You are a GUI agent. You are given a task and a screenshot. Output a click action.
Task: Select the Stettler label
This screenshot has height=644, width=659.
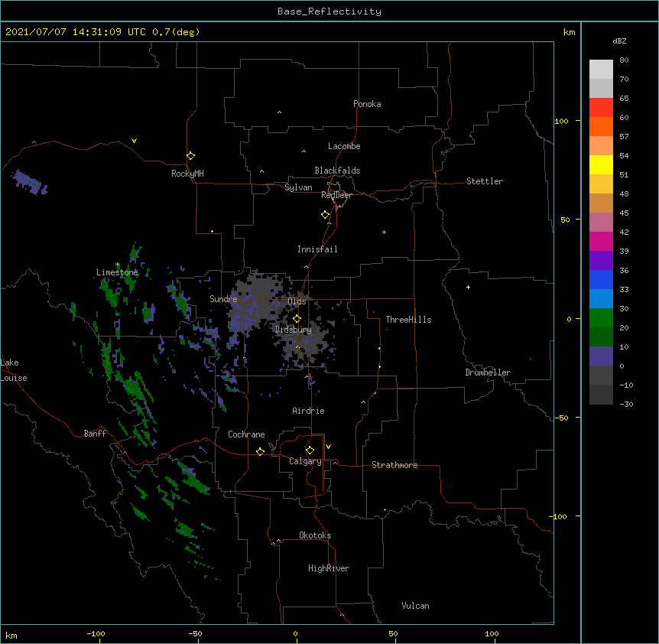click(485, 181)
